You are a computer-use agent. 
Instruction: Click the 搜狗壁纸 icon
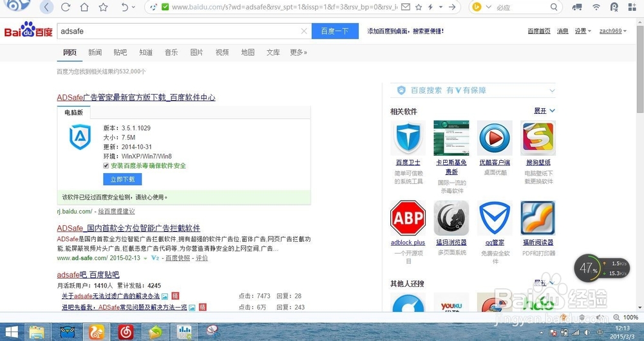tap(538, 138)
